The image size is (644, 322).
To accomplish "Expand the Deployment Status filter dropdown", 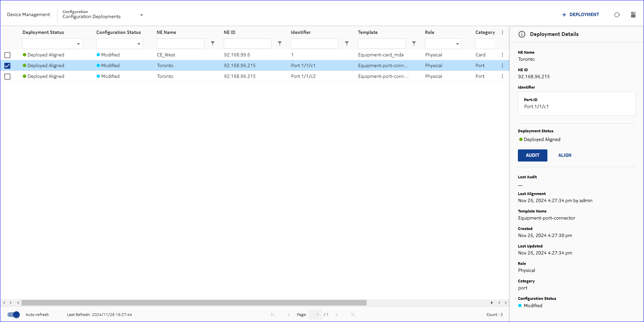I will coord(78,44).
